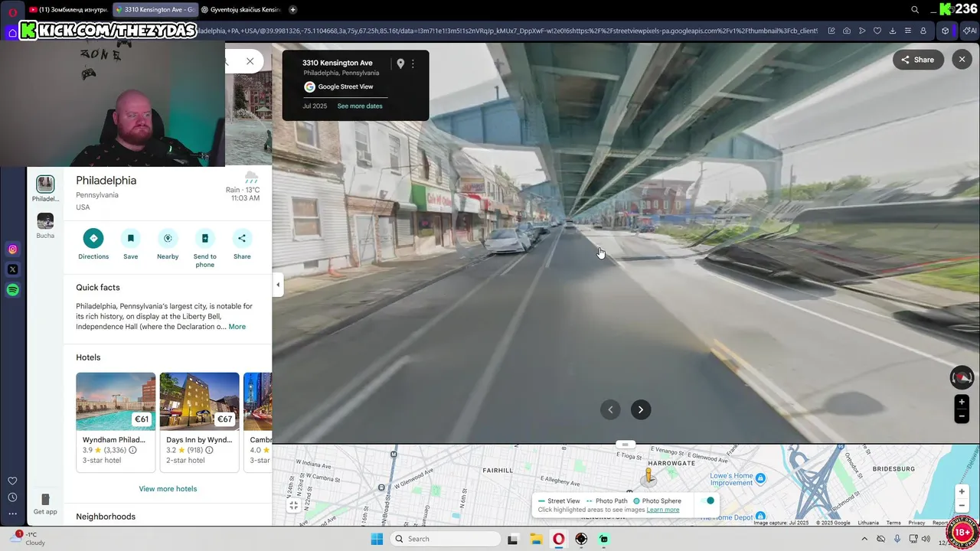Open the profile account icon
Screen dimensions: 980x551
(x=923, y=31)
